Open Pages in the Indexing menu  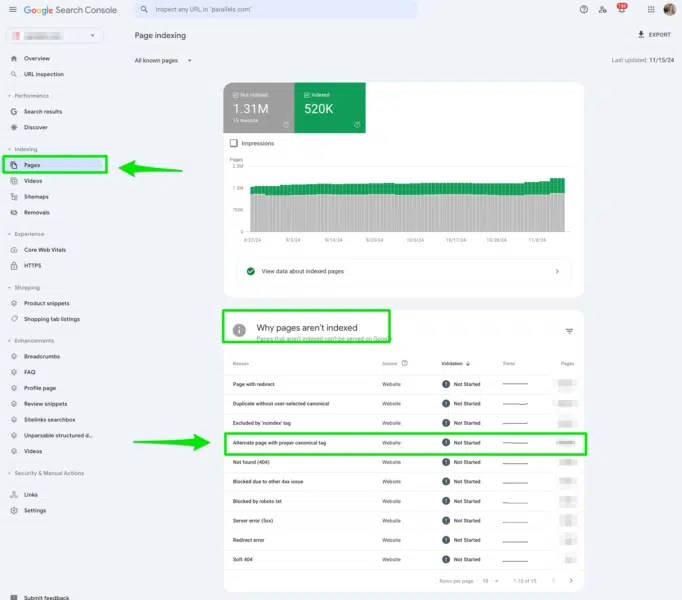[55, 165]
